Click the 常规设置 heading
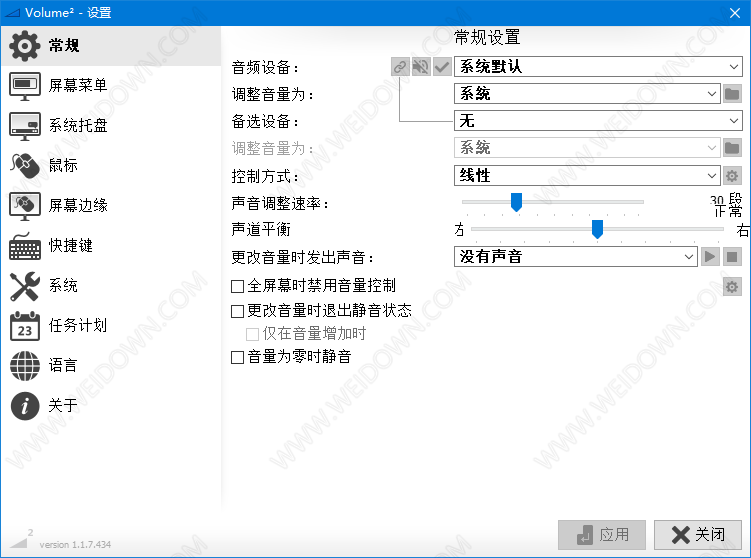The width and height of the screenshot is (751, 558). [487, 37]
